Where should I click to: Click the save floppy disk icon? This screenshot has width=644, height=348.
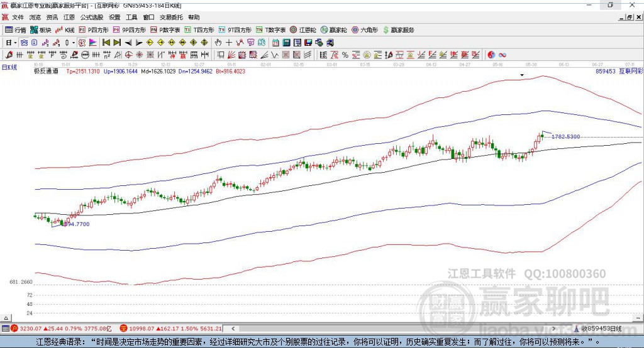[x=308, y=43]
